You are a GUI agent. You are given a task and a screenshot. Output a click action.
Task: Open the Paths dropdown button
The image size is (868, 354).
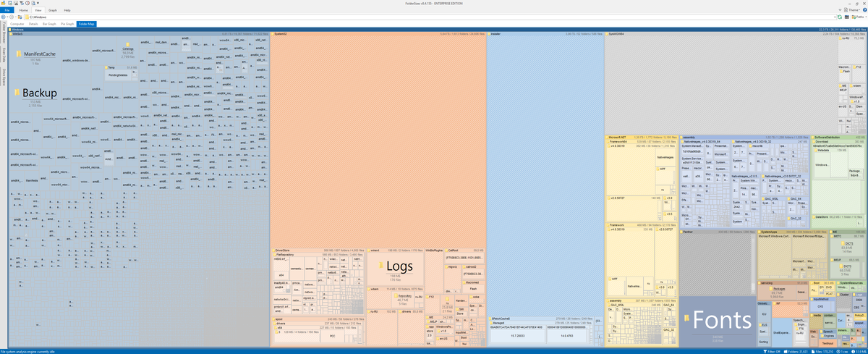(859, 17)
